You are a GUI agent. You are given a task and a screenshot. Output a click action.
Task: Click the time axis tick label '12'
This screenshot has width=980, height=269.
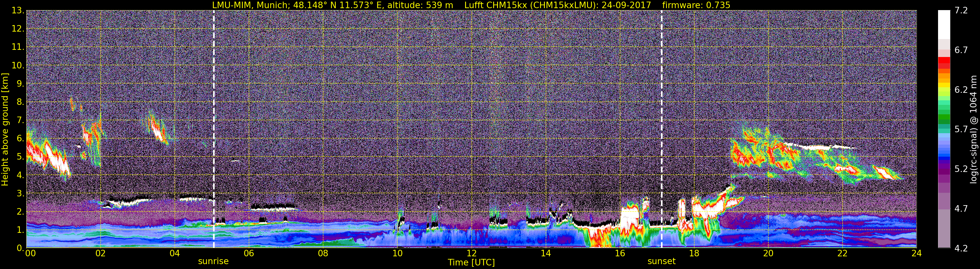pos(471,254)
